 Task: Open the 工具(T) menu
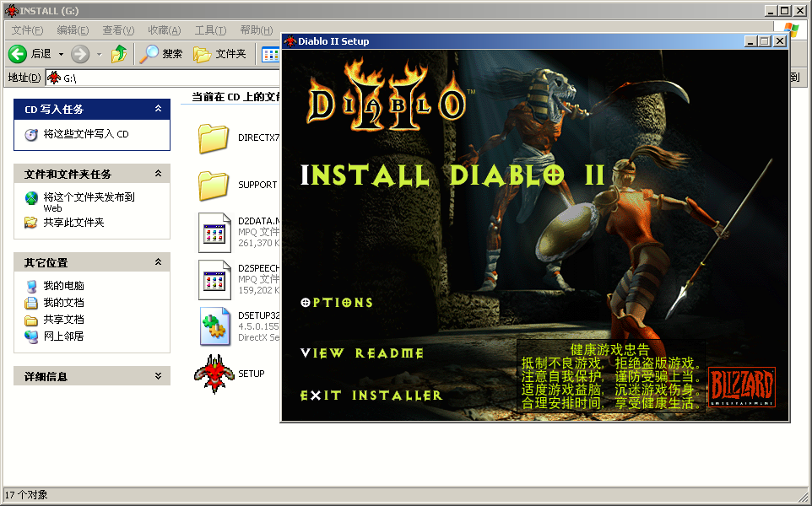point(210,30)
